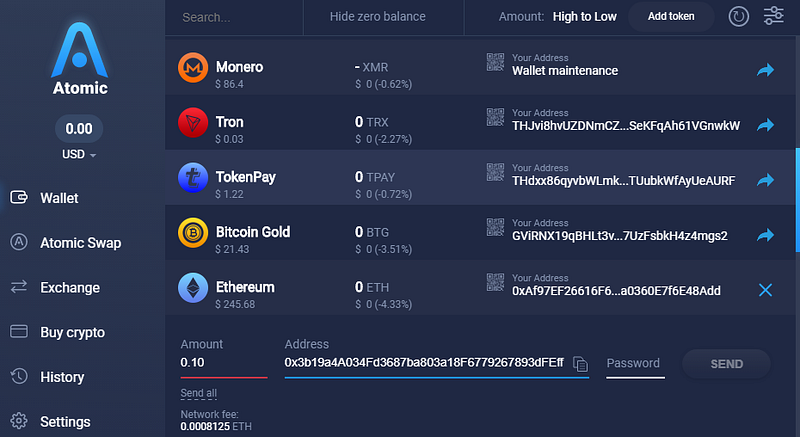800x437 pixels.
Task: Show the Ethereum address QR code
Action: [495, 282]
